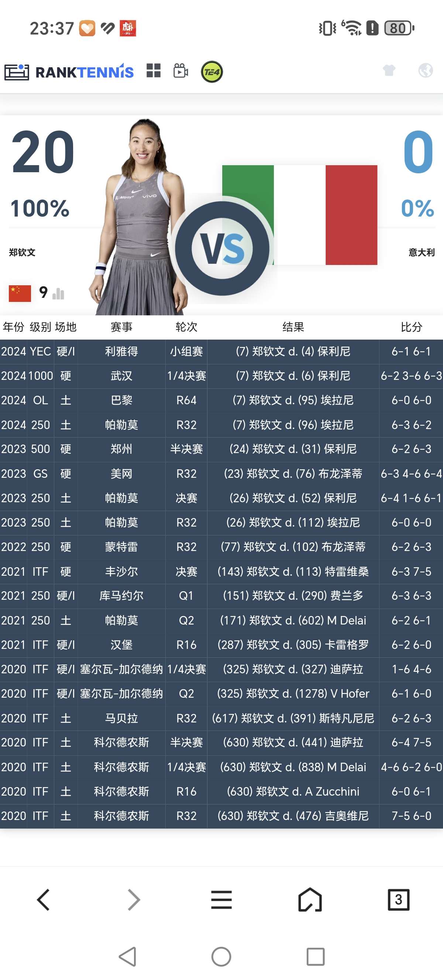Screen dimensions: 443x980
Task: Tap the ranking bar chart icon beside 9
Action: [x=58, y=293]
